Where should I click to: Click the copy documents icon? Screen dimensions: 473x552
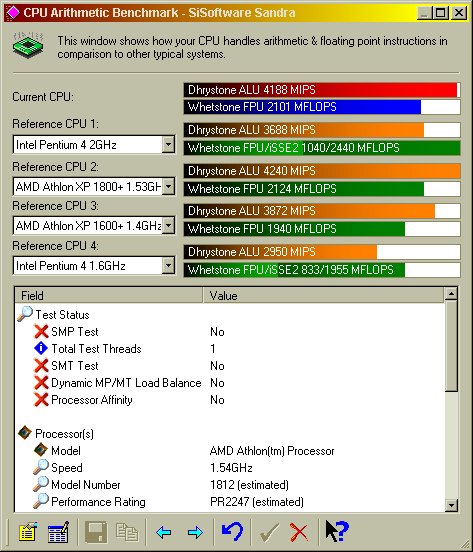[127, 532]
